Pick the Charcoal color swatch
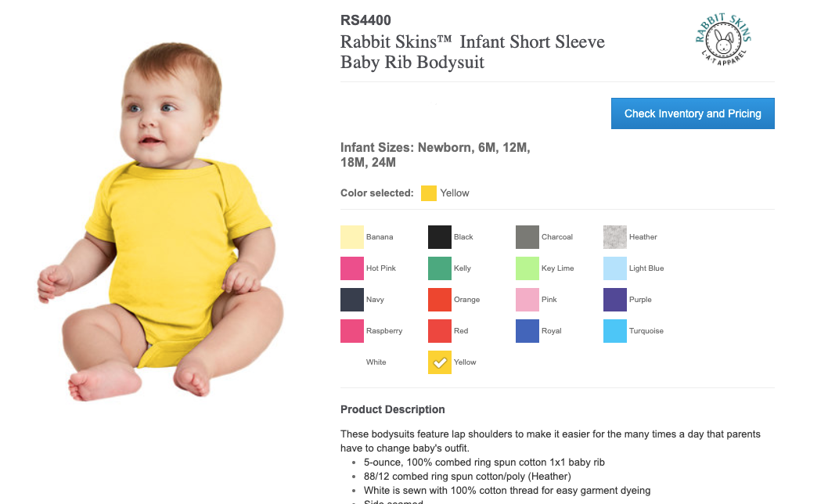The height and width of the screenshot is (504, 828). click(527, 237)
